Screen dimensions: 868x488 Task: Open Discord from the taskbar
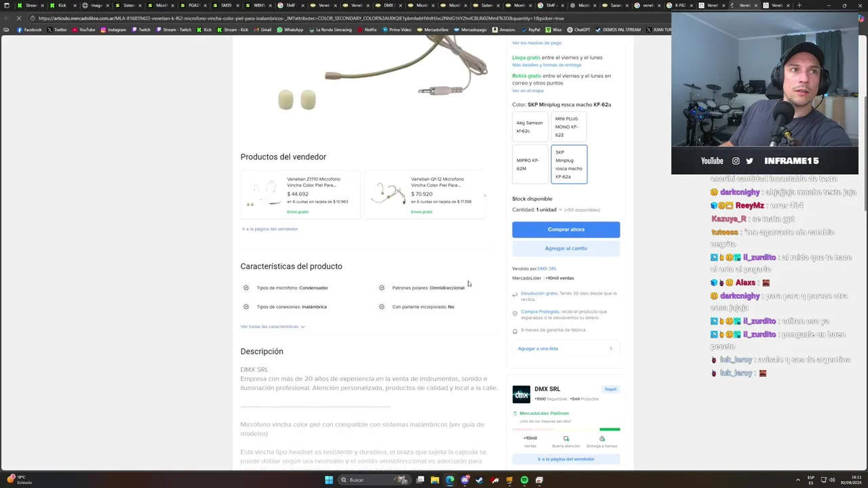465,480
